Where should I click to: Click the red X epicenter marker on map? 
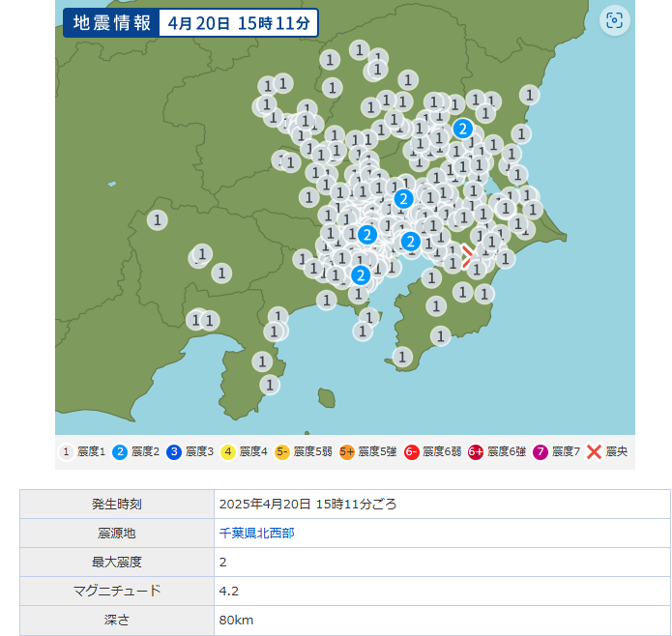coord(468,256)
